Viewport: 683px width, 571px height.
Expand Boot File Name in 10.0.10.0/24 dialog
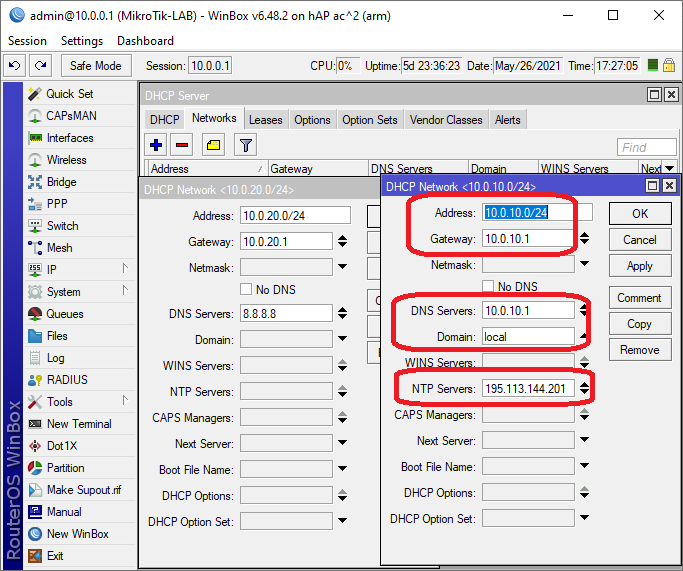point(585,466)
